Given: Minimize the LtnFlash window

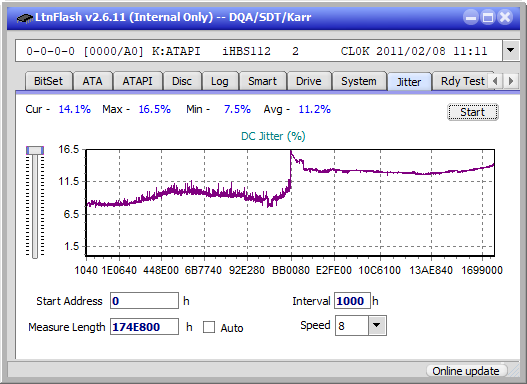Looking at the screenshot, I should (x=471, y=17).
